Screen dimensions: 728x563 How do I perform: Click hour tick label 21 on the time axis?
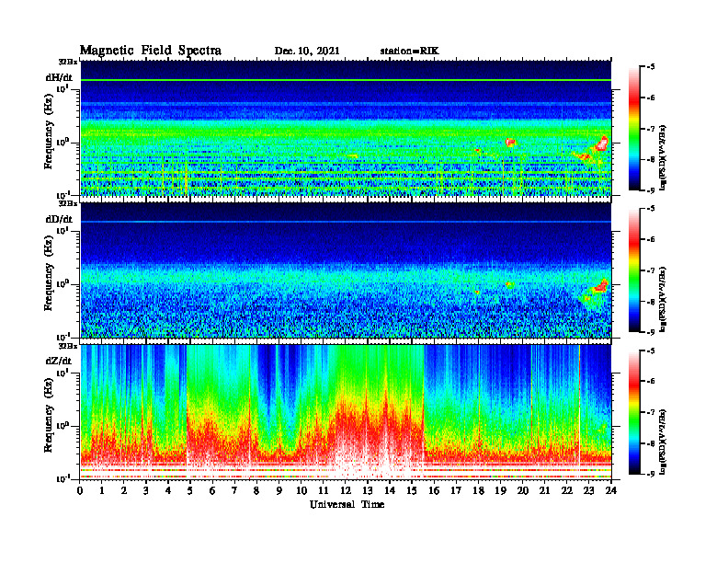544,491
